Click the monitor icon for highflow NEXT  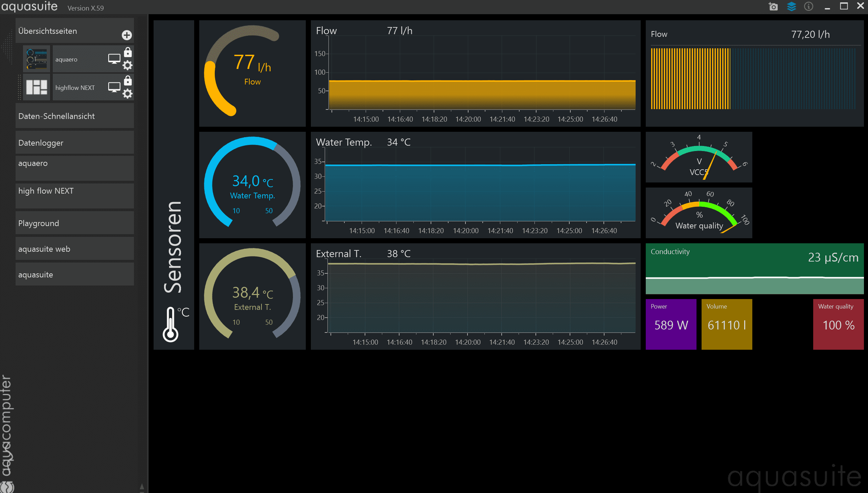pos(114,88)
